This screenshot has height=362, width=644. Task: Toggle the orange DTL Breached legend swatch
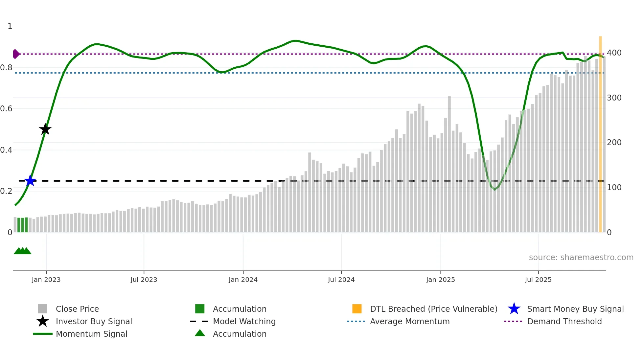pos(357,309)
